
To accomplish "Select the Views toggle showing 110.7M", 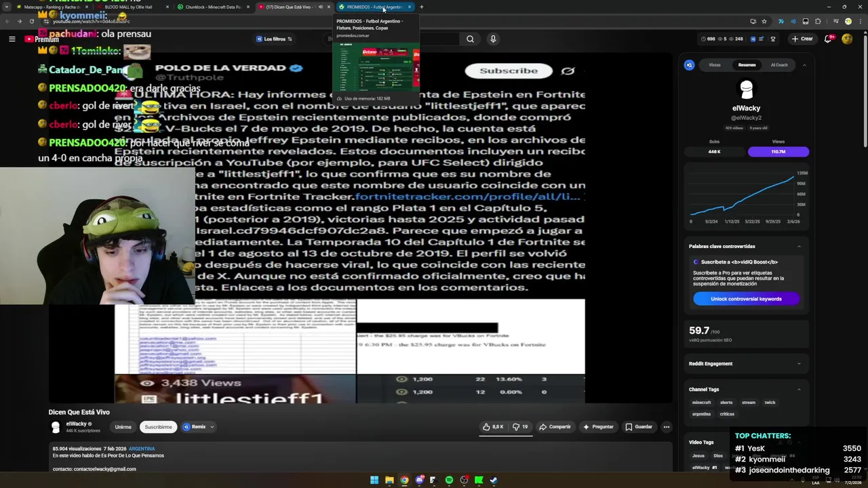I will [x=778, y=152].
